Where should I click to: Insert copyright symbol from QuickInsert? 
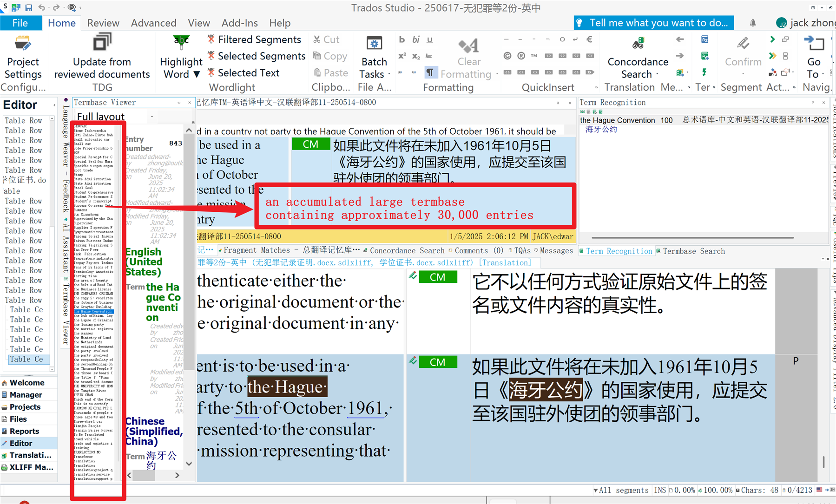tap(507, 56)
